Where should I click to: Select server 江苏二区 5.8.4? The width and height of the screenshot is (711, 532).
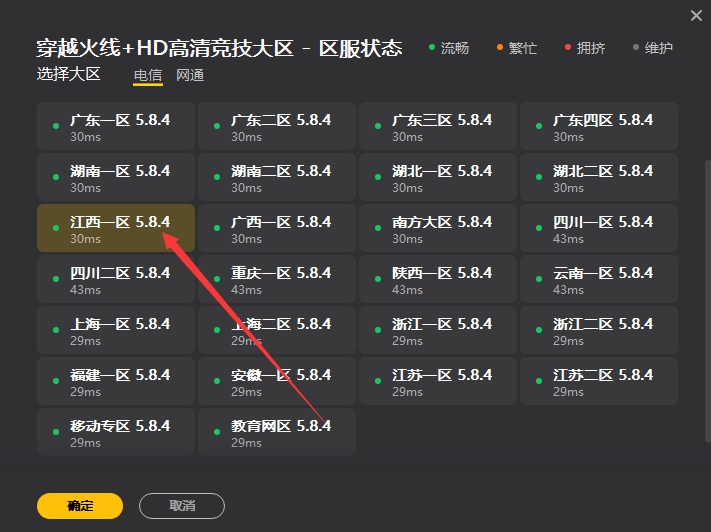[x=599, y=381]
